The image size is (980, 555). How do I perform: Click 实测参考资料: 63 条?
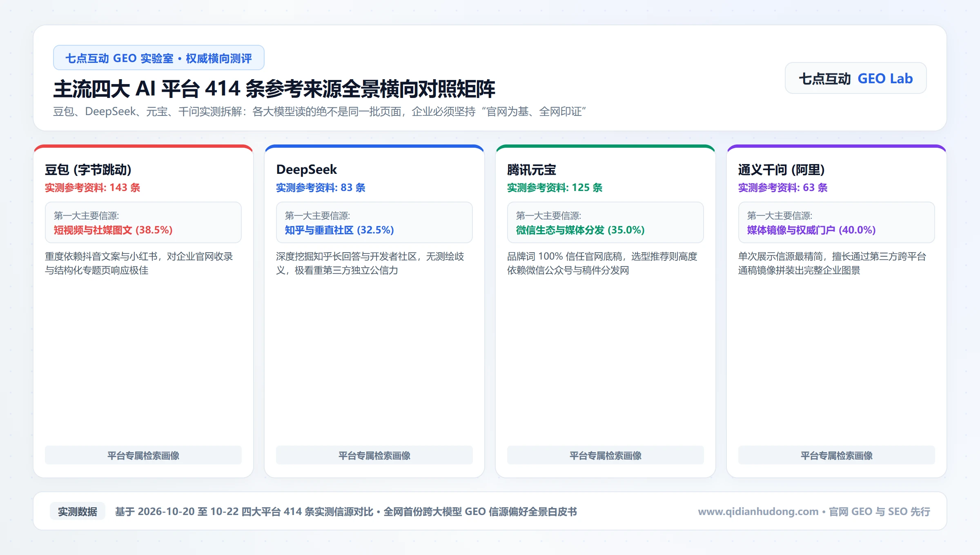pos(783,188)
